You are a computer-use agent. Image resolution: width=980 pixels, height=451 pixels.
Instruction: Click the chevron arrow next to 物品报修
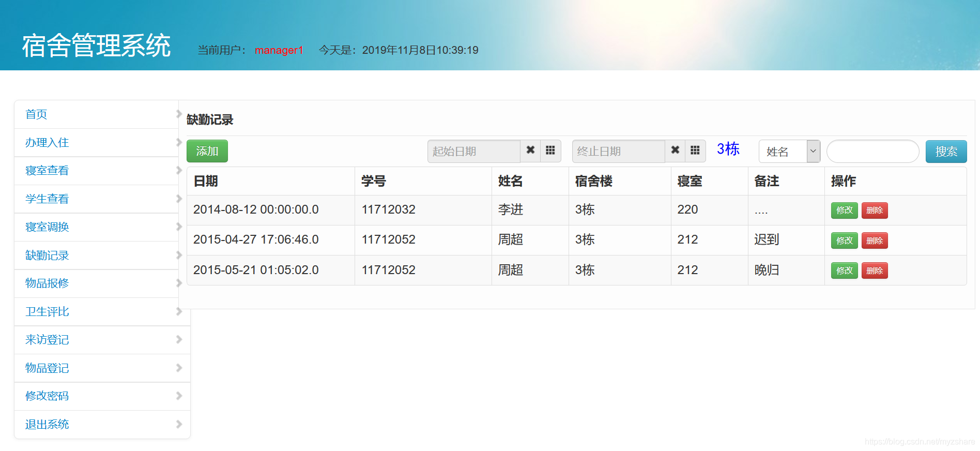click(179, 283)
